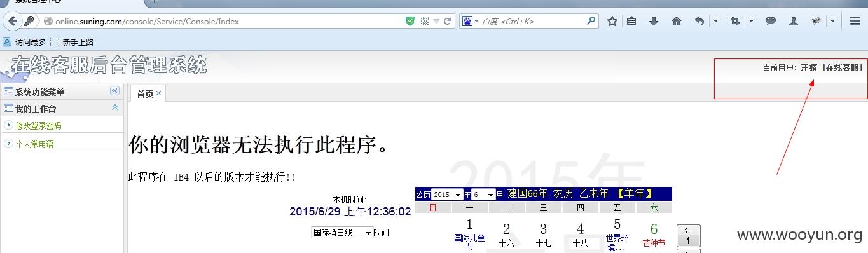Select calendar day 2 十六
868x253 pixels.
click(506, 235)
